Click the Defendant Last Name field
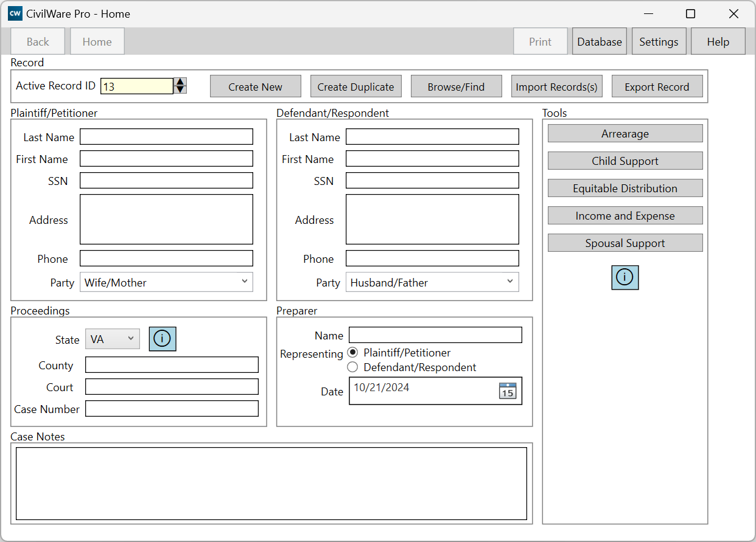 click(432, 137)
